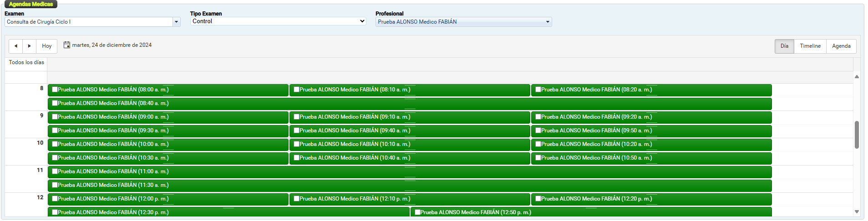This screenshot has height=221, width=868.
Task: Check the 12:50 p. m. appointment slot
Action: click(x=417, y=212)
